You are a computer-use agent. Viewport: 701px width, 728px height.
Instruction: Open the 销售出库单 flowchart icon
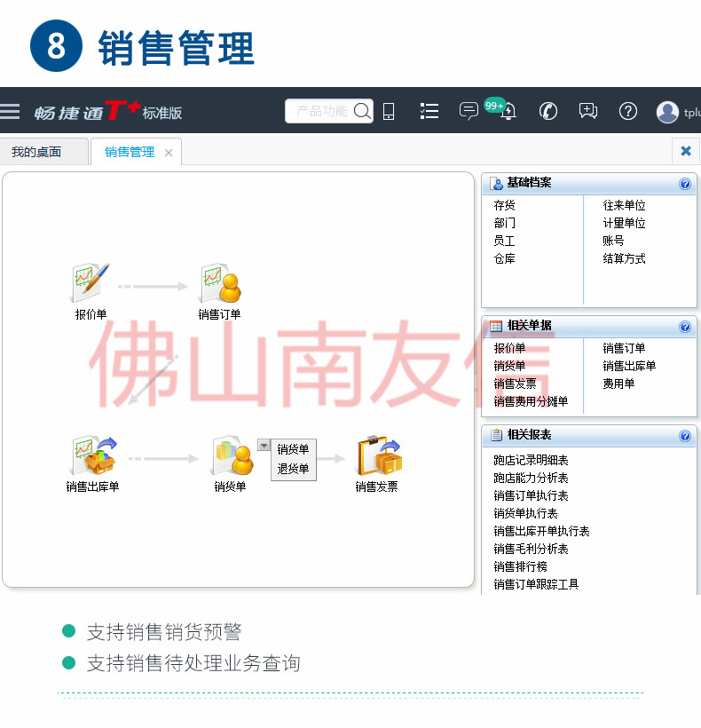click(x=95, y=455)
